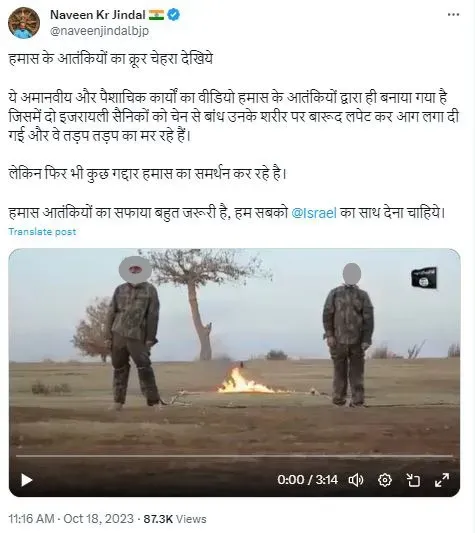
Task: Mute the video with the speaker icon
Action: [x=356, y=480]
